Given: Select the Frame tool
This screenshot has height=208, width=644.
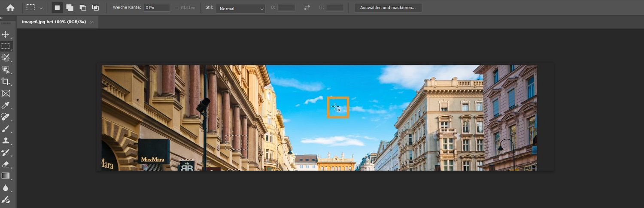Looking at the screenshot, I should (x=6, y=93).
